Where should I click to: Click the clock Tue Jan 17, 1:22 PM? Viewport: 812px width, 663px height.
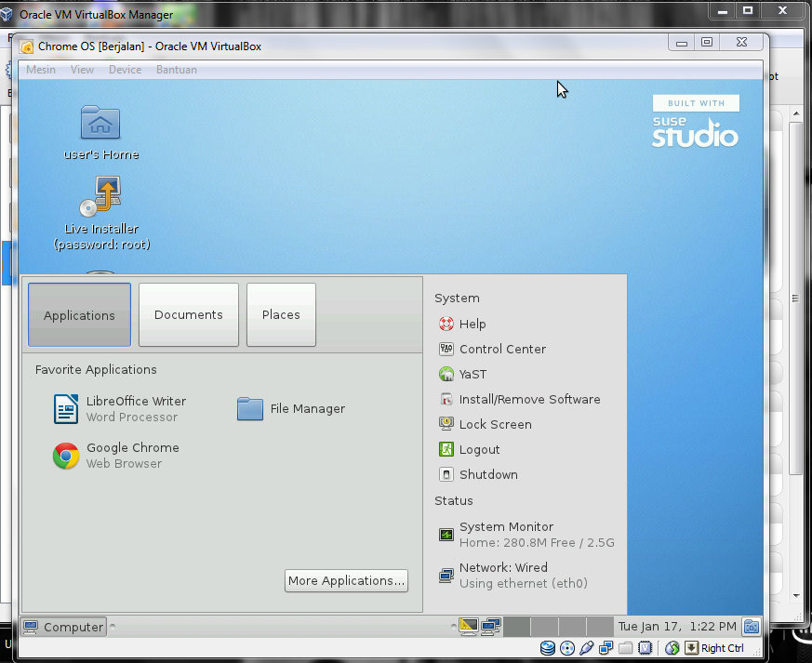[x=677, y=627]
